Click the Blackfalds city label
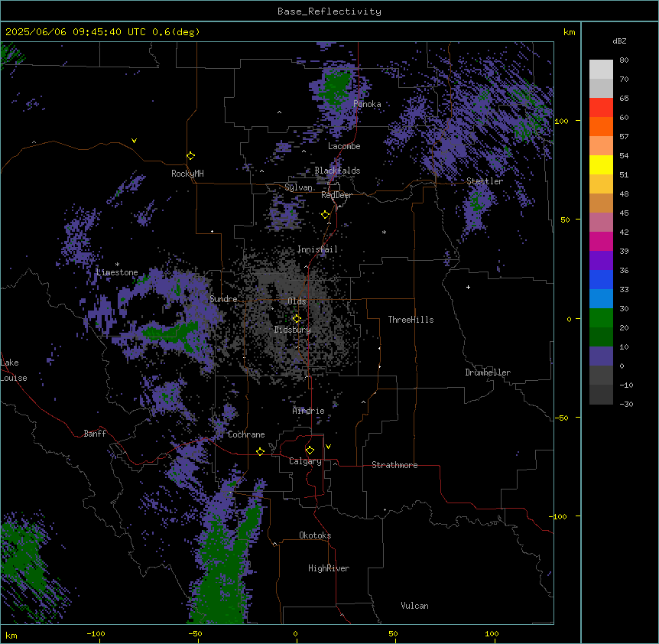The width and height of the screenshot is (659, 644). pos(337,171)
